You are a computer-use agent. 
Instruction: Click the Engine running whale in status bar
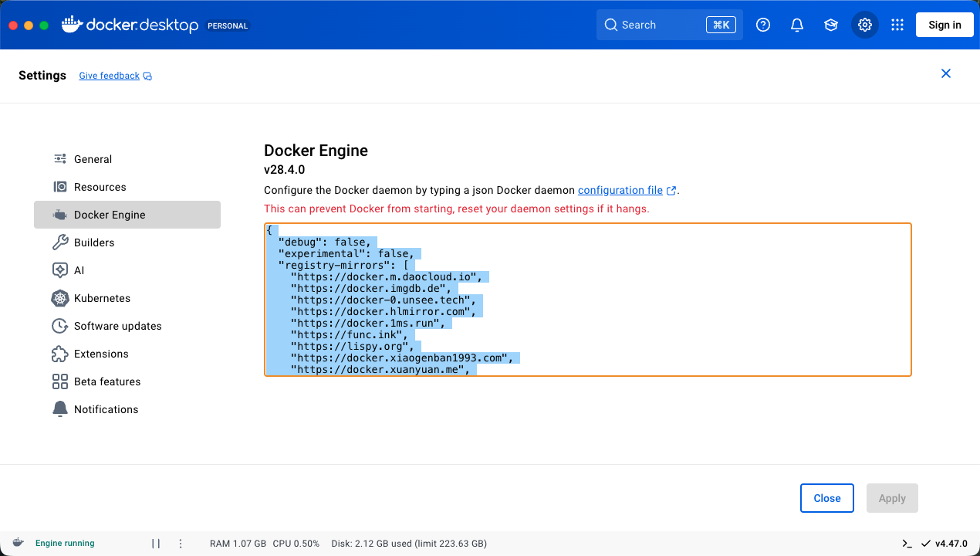[18, 543]
